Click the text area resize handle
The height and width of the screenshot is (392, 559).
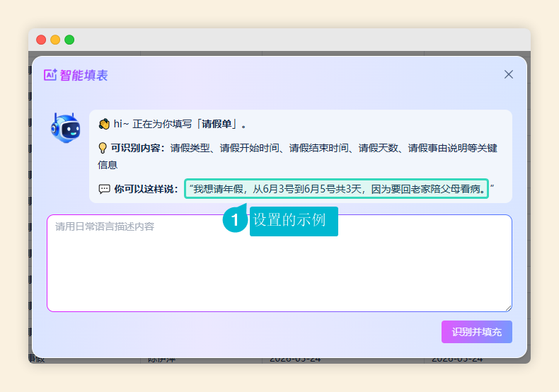[x=508, y=309]
